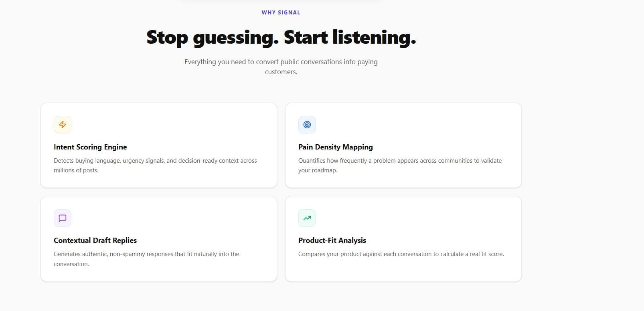Click the lightning bolt Intent Scoring icon
Screen dimensions: 644x311
(63, 125)
